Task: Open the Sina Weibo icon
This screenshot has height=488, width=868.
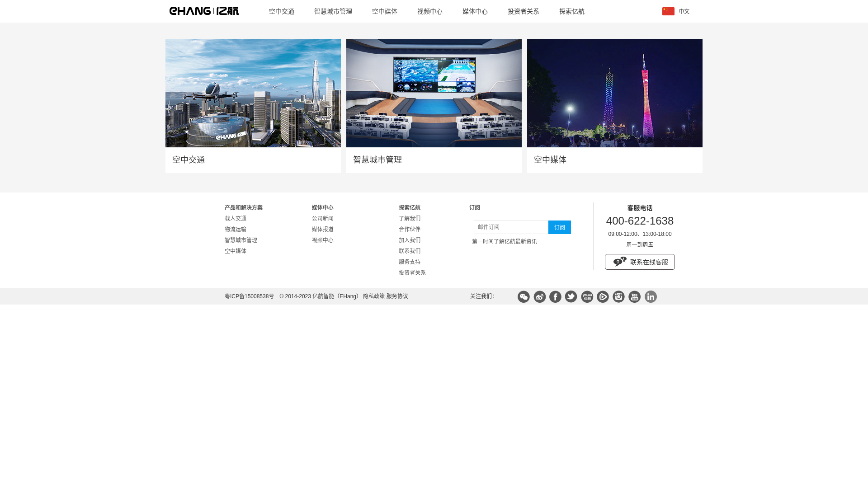Action: pos(539,297)
